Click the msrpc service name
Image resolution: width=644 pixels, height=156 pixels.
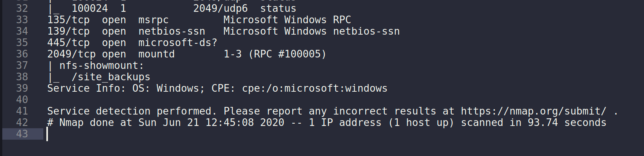[153, 20]
